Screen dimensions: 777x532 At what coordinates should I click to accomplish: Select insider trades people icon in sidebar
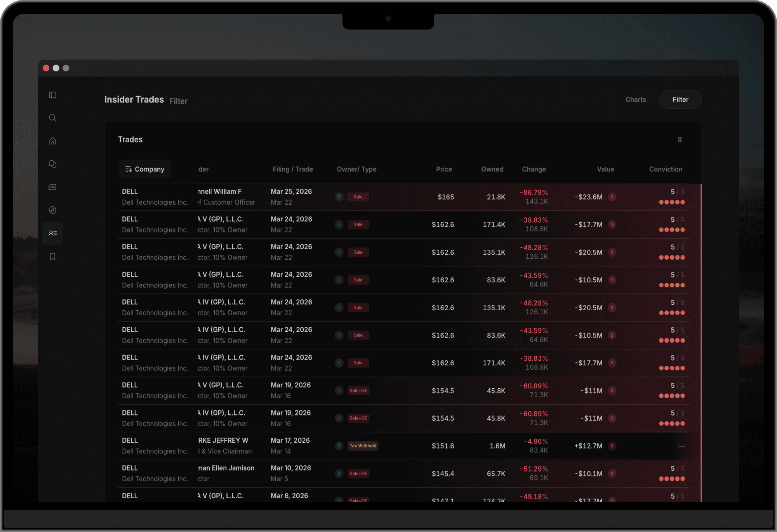pyautogui.click(x=53, y=233)
